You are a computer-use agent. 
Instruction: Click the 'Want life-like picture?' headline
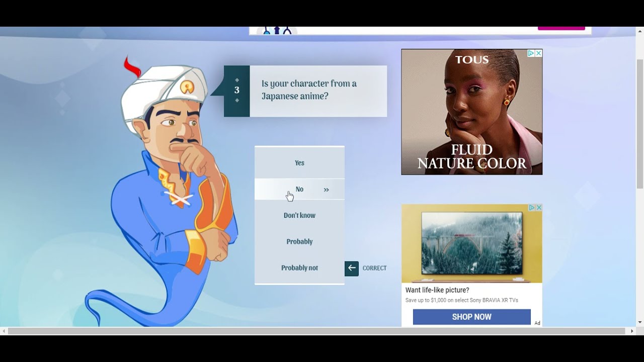437,290
